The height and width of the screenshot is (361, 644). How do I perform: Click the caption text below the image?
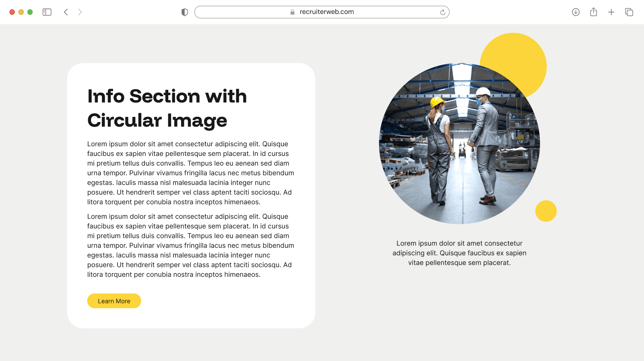pos(459,253)
